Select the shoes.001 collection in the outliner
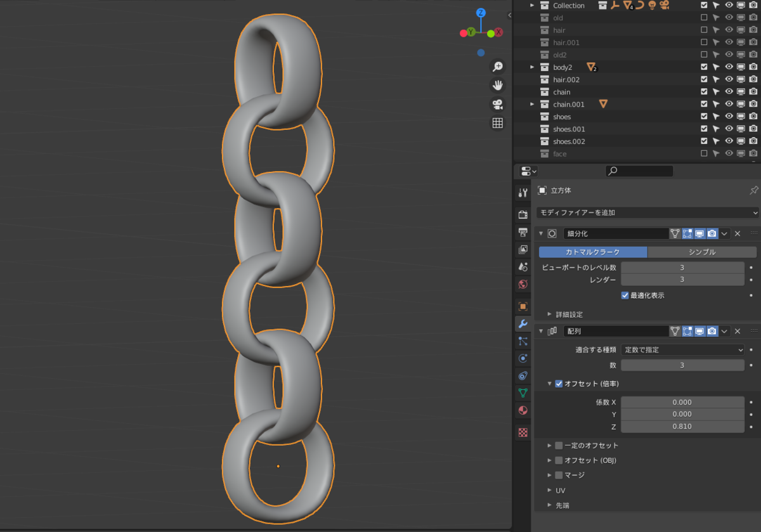This screenshot has height=532, width=761. (569, 129)
